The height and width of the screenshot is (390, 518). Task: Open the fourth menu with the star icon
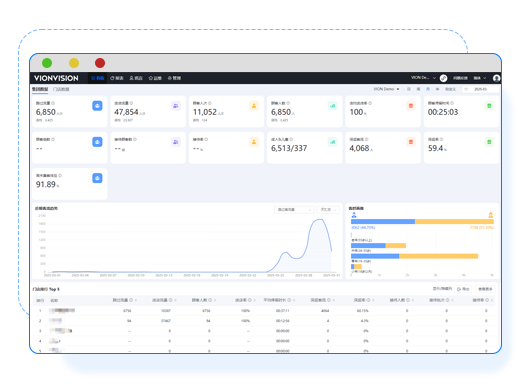pyautogui.click(x=155, y=78)
